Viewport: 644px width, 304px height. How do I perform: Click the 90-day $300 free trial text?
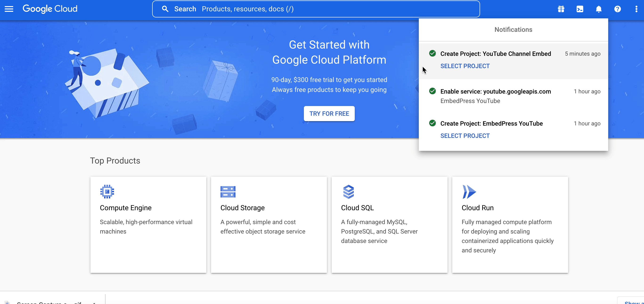coord(329,80)
